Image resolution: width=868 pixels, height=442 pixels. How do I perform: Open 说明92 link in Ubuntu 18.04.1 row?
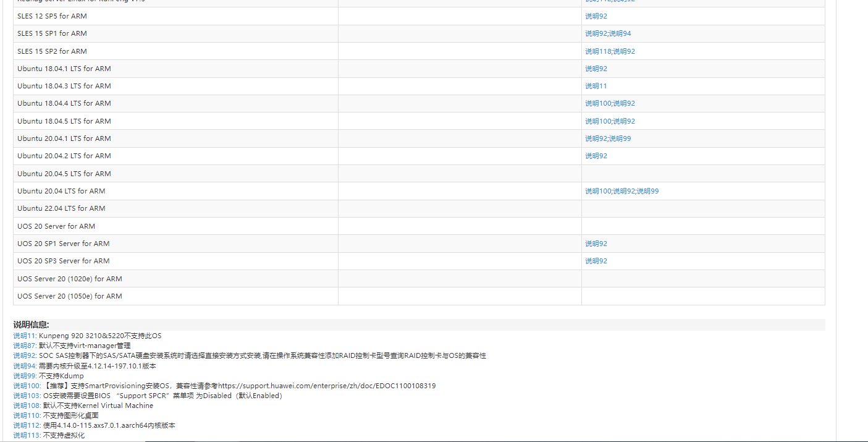coord(596,69)
